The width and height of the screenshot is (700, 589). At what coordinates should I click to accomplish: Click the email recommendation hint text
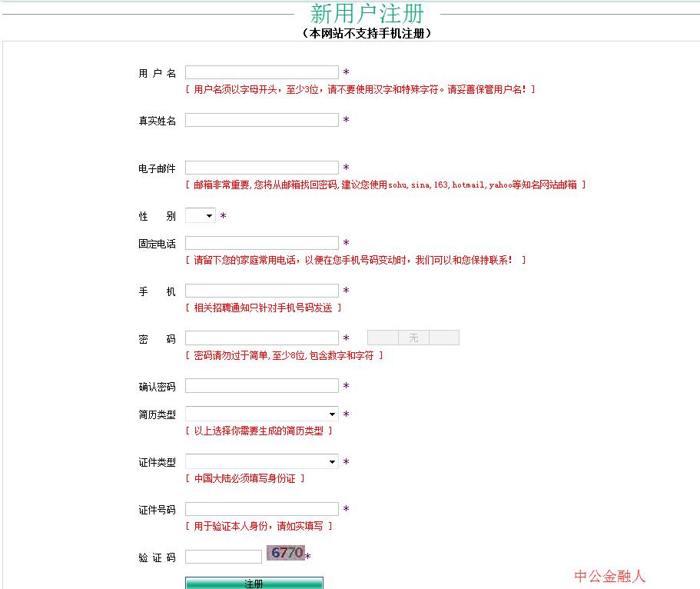pyautogui.click(x=385, y=185)
